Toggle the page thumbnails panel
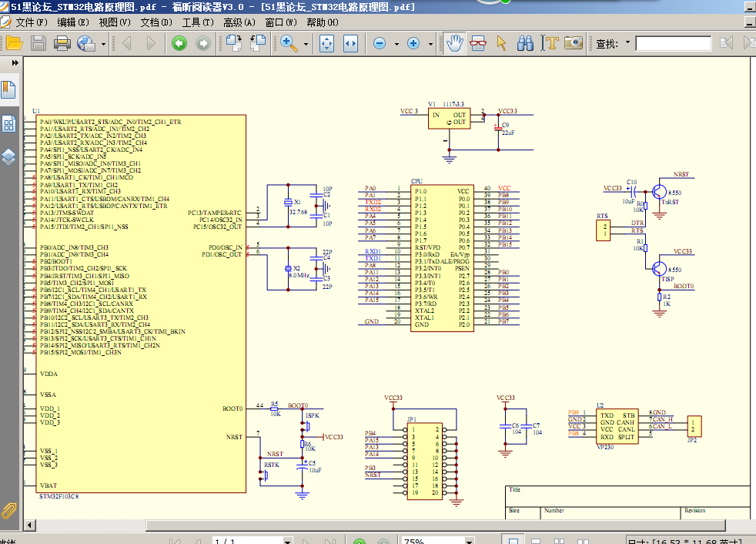Viewport: 756px width, 544px height. (8, 124)
